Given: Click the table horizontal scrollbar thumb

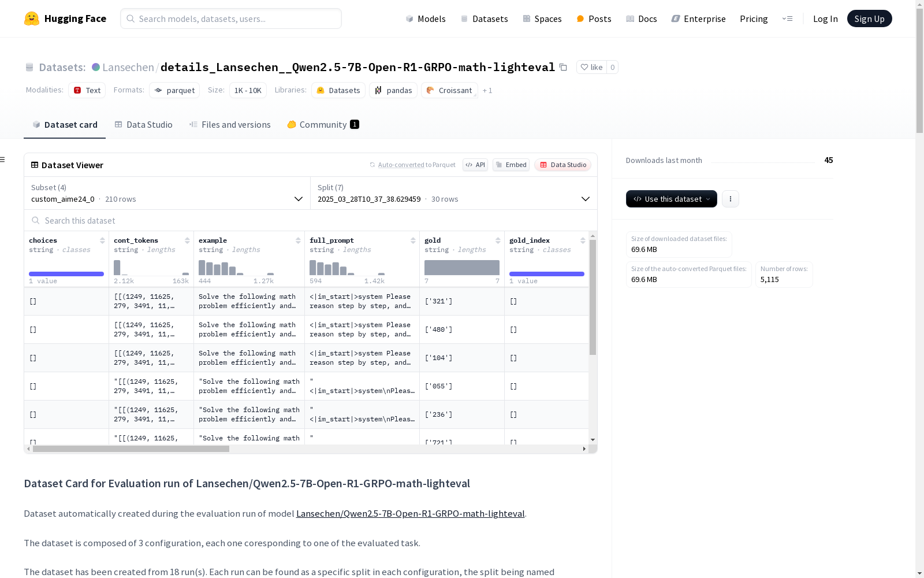Looking at the screenshot, I should pyautogui.click(x=131, y=449).
